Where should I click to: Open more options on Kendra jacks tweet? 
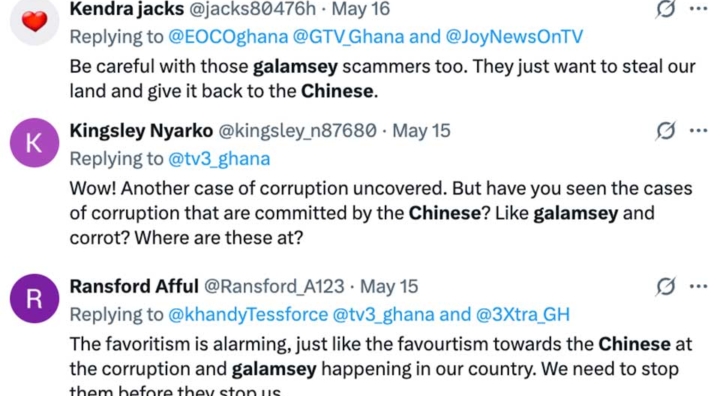click(x=698, y=8)
